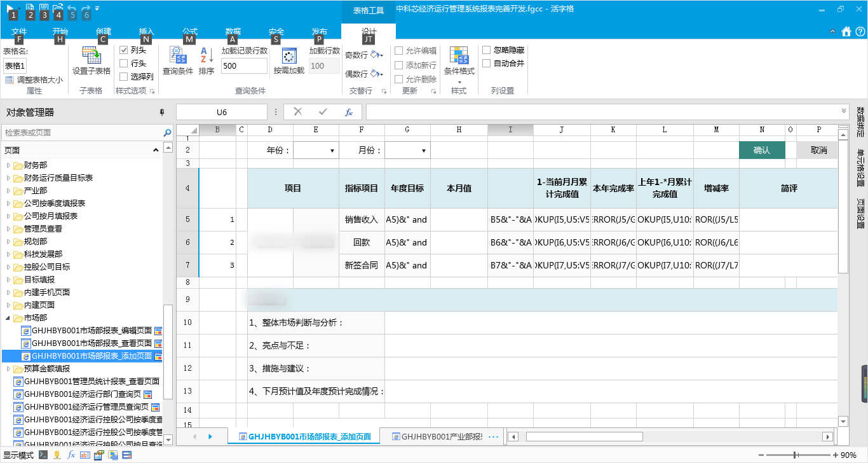Click the zoom out minus icon
This screenshot has width=868, height=463.
[762, 455]
